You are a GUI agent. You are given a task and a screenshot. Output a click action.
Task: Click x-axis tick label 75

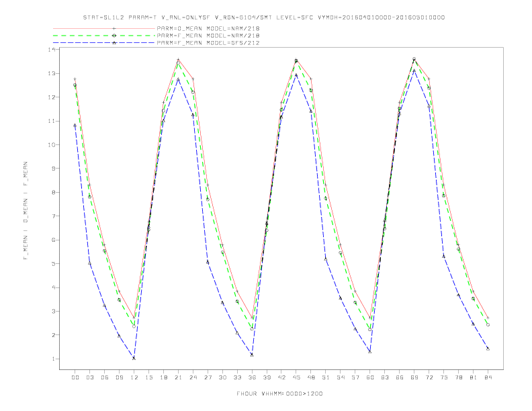(443, 377)
